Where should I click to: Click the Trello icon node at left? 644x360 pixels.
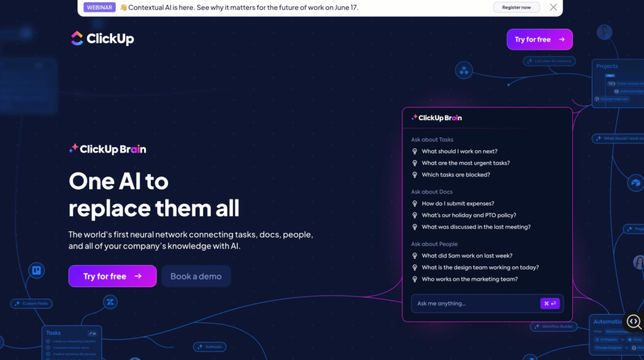(x=36, y=271)
